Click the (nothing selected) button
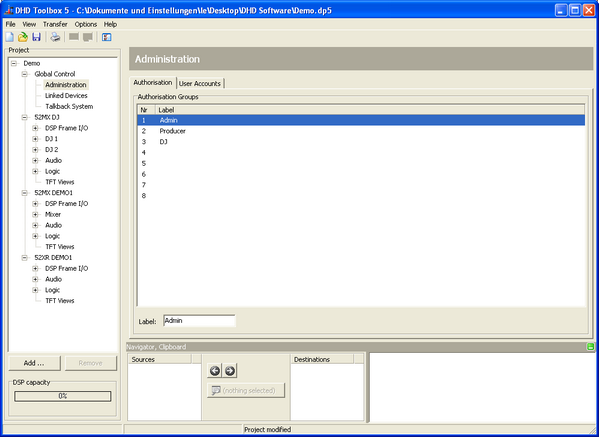This screenshot has width=599, height=437. click(x=246, y=390)
